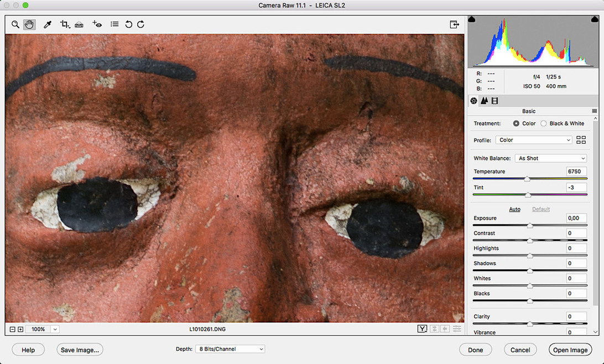604x364 pixels.
Task: Select the Red Eye Removal tool
Action: click(97, 24)
